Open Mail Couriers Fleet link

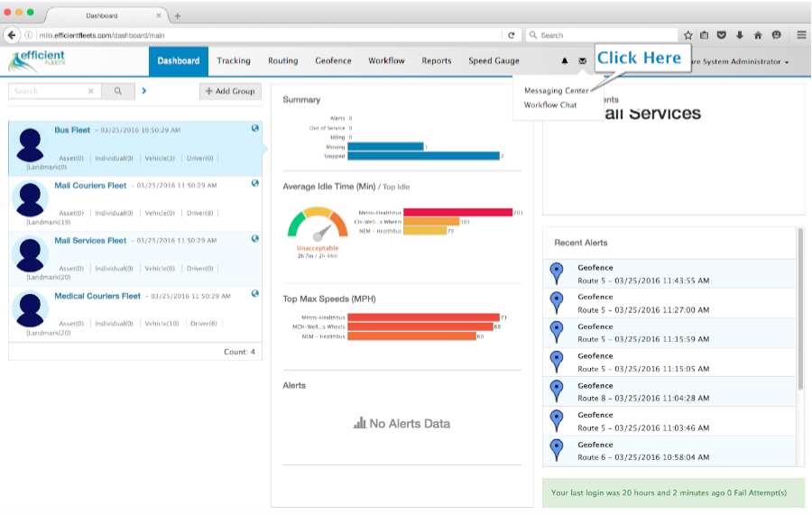(x=90, y=185)
